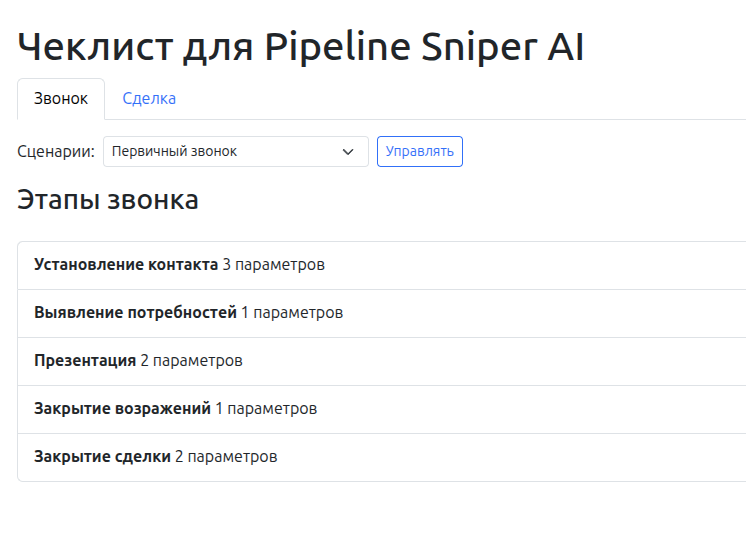Click "2 параметров" next to Закрытие сделки
The height and width of the screenshot is (534, 746).
[226, 457]
